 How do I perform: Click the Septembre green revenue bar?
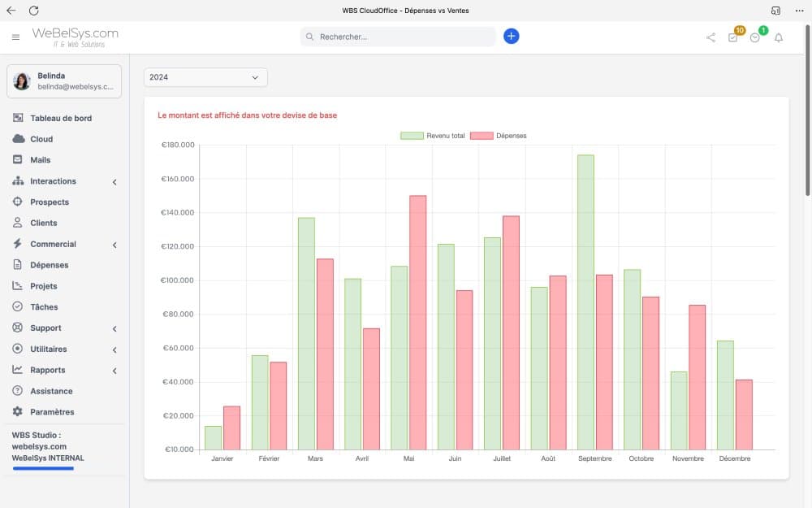[x=585, y=301]
